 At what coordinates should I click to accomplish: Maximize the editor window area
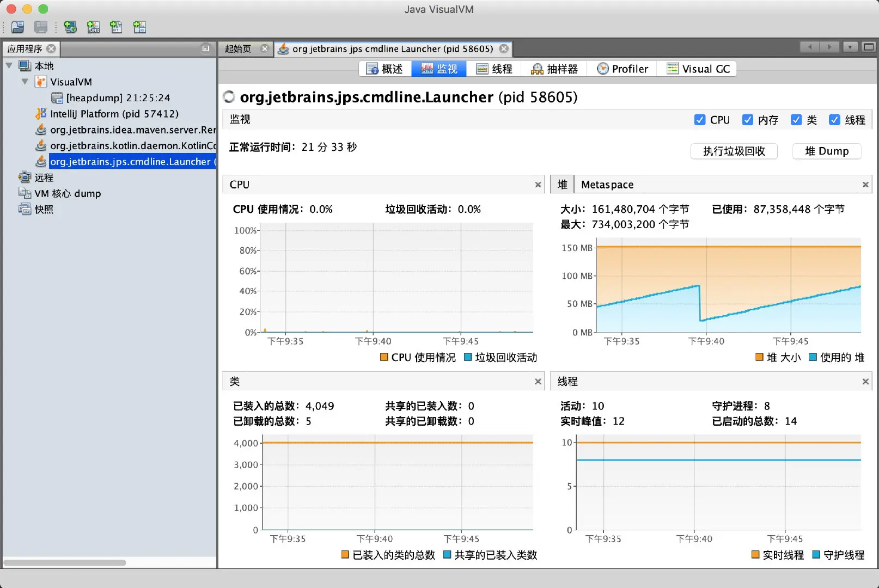(x=869, y=47)
